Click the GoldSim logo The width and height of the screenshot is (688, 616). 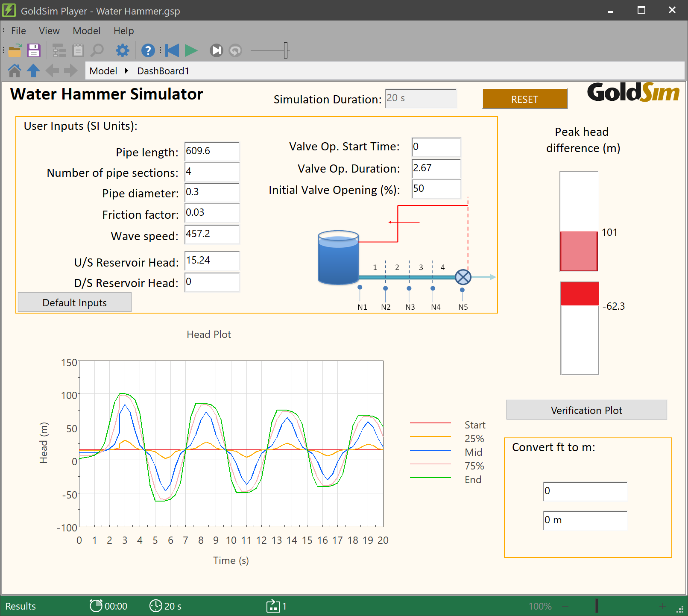(x=633, y=92)
